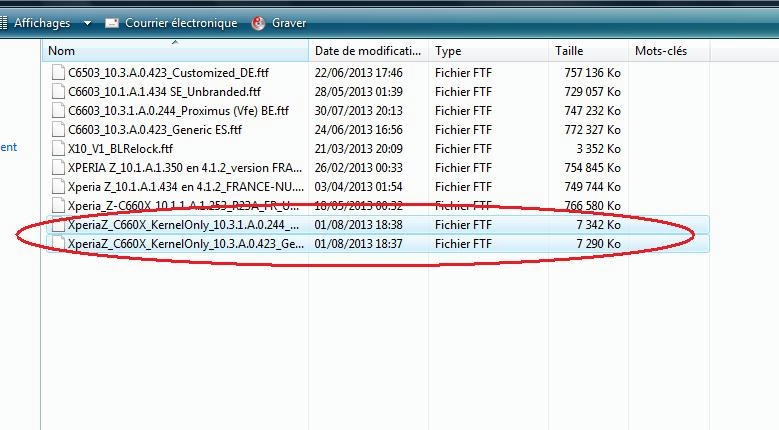Click the Courrier électronique toolbar label
Image resolution: width=779 pixels, height=430 pixels.
pos(181,23)
